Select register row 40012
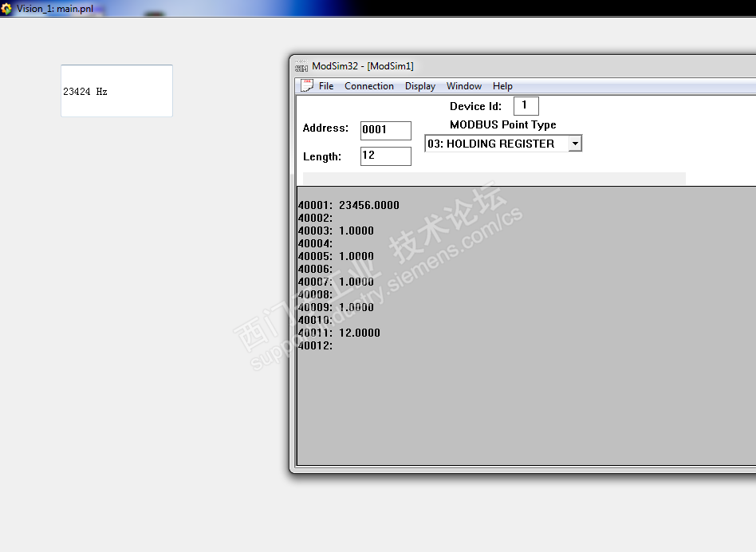The image size is (756, 552). pyautogui.click(x=315, y=345)
